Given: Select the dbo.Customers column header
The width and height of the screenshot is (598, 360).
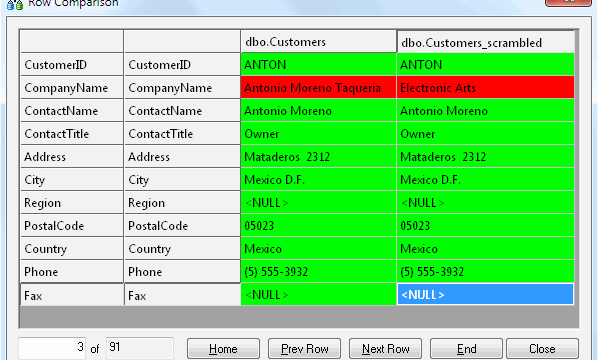Looking at the screenshot, I should [318, 42].
